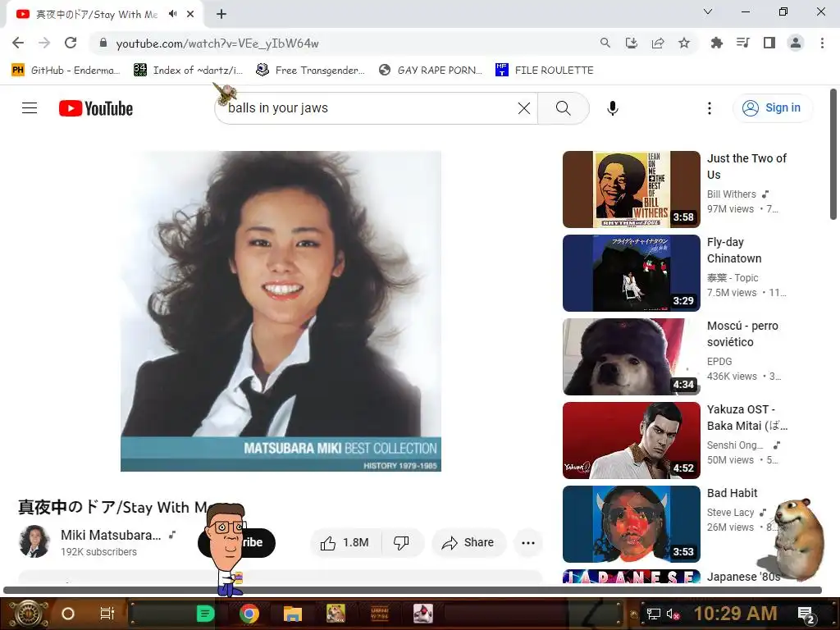Image resolution: width=840 pixels, height=630 pixels.
Task: Click EPDG channel name
Action: (x=719, y=362)
